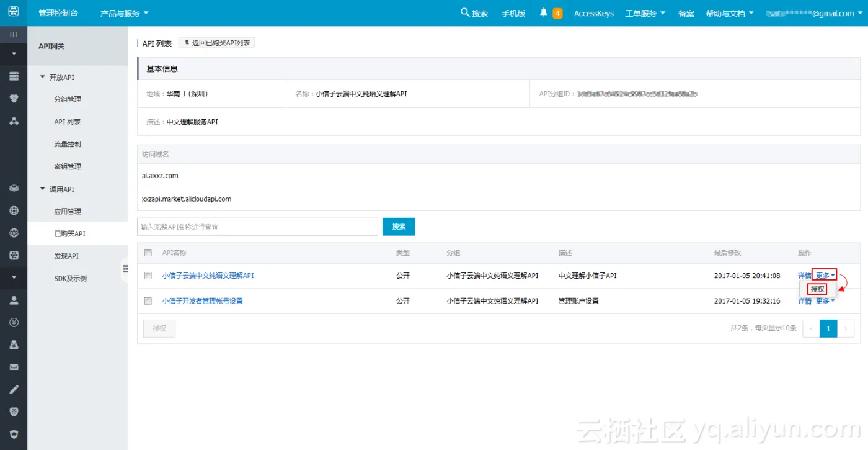Click 管理控制台 in top bar

(x=58, y=13)
